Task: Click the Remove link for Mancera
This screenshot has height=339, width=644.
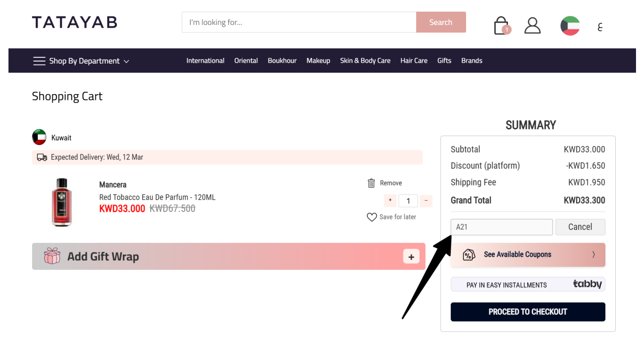Action: click(391, 183)
